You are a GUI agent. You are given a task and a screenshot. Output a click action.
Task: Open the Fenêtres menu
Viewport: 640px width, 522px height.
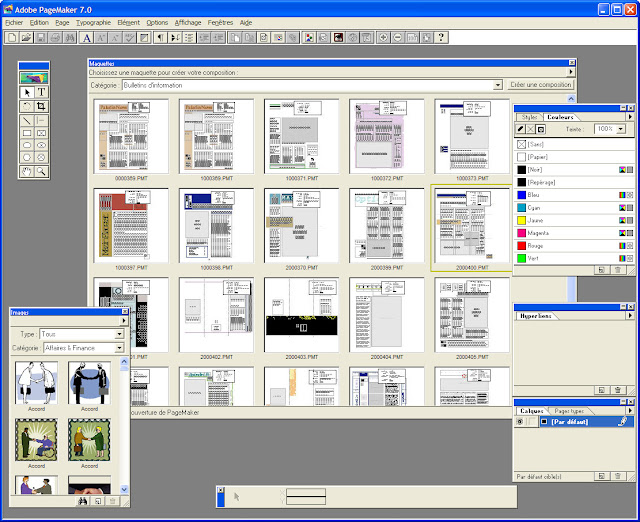point(220,23)
